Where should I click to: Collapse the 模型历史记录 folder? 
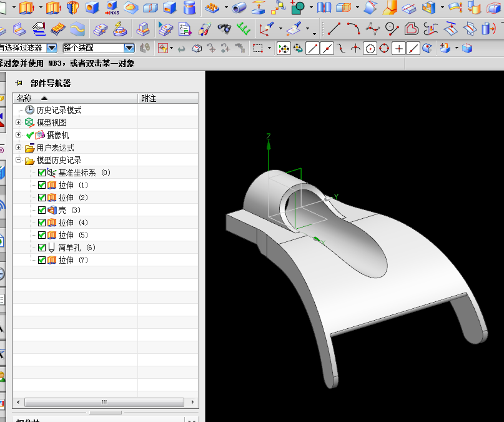[x=18, y=160]
